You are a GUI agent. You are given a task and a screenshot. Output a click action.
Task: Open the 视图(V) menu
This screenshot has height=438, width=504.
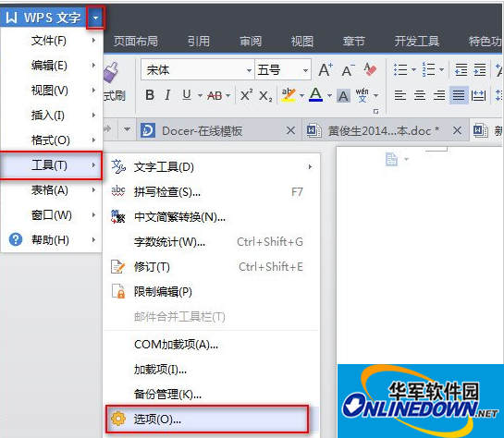(x=52, y=91)
